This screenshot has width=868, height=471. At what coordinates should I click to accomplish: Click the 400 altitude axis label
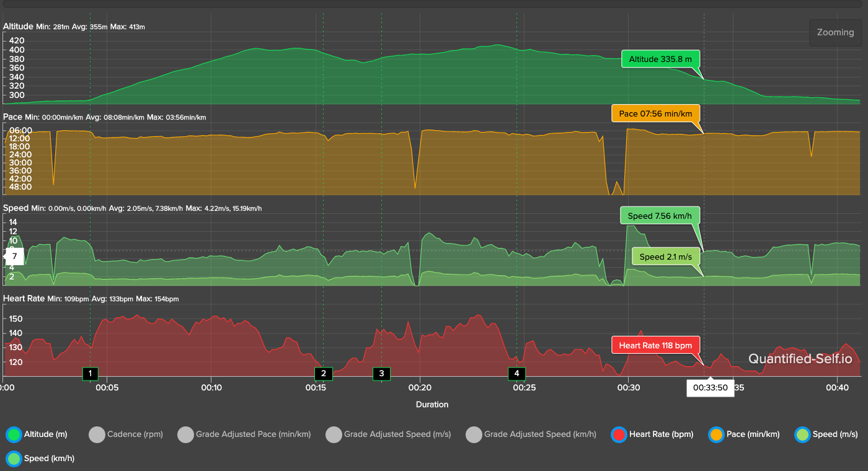tap(17, 50)
